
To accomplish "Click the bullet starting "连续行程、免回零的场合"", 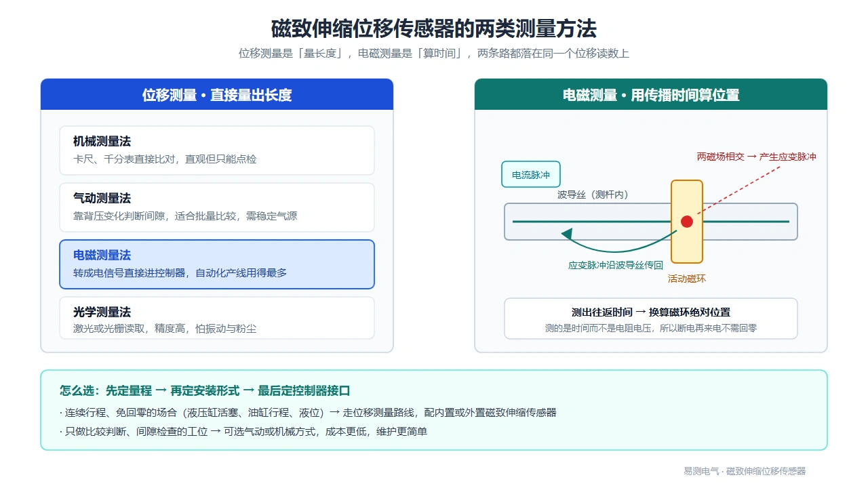I will pos(308,413).
